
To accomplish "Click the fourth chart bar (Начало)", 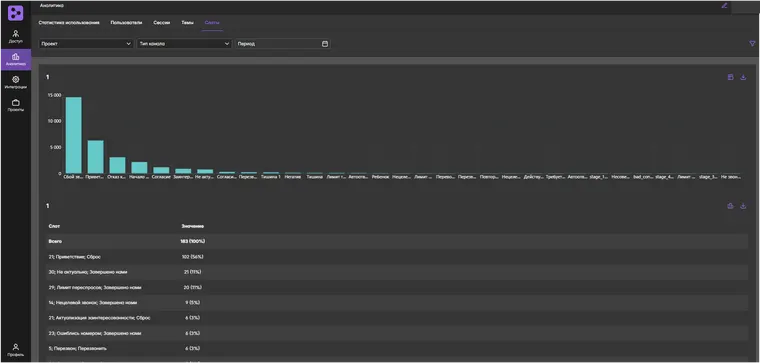I will 139,168.
